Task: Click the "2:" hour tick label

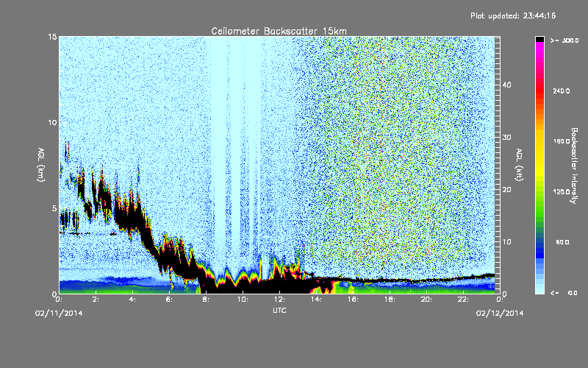Action: click(x=96, y=300)
